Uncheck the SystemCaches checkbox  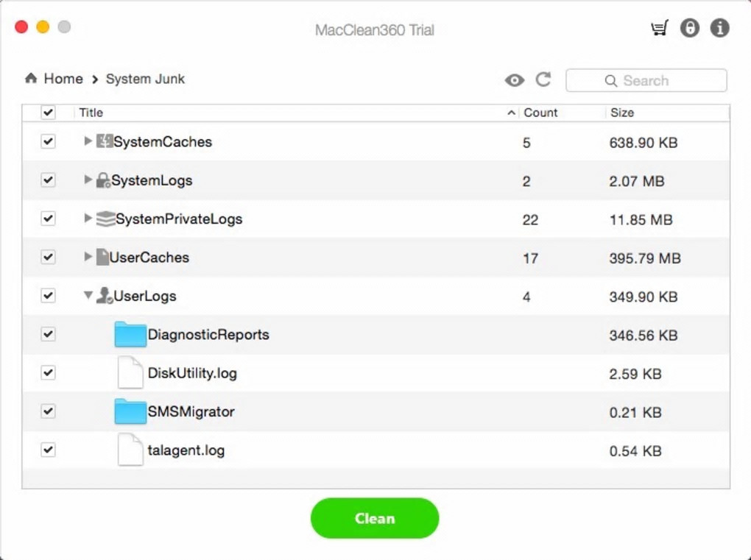48,141
